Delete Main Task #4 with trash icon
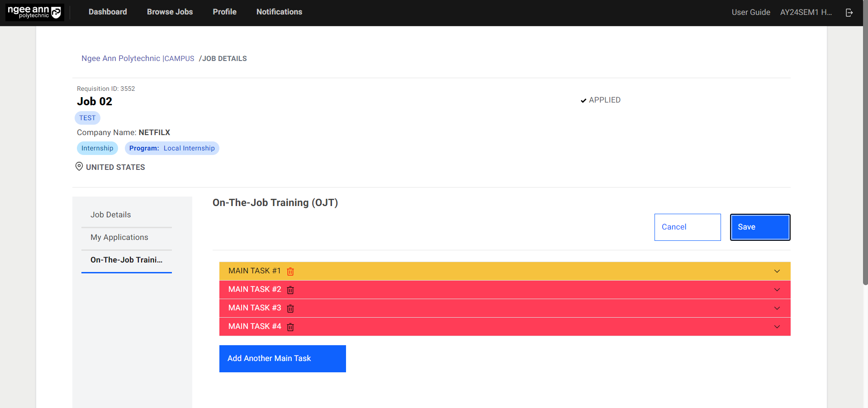868x408 pixels. pos(290,327)
